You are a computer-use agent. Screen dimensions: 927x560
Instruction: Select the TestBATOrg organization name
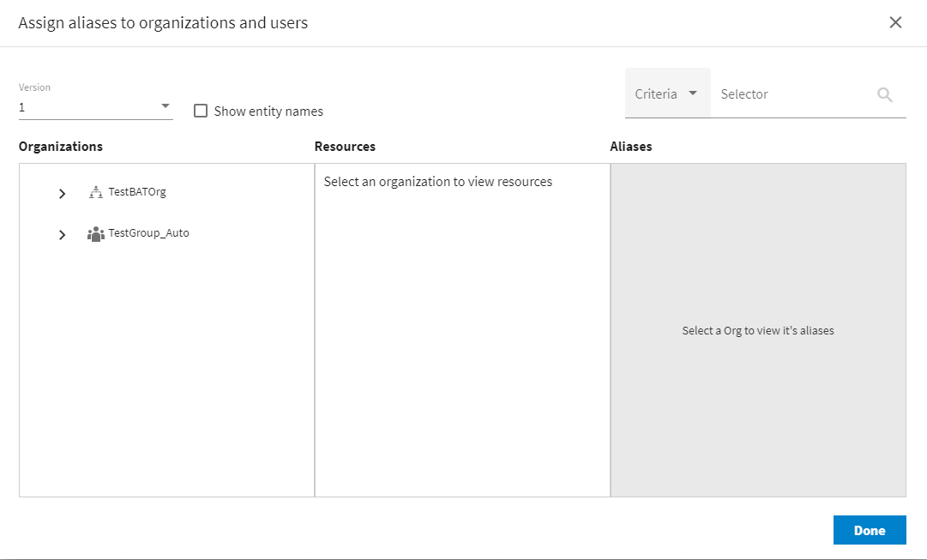coord(137,192)
